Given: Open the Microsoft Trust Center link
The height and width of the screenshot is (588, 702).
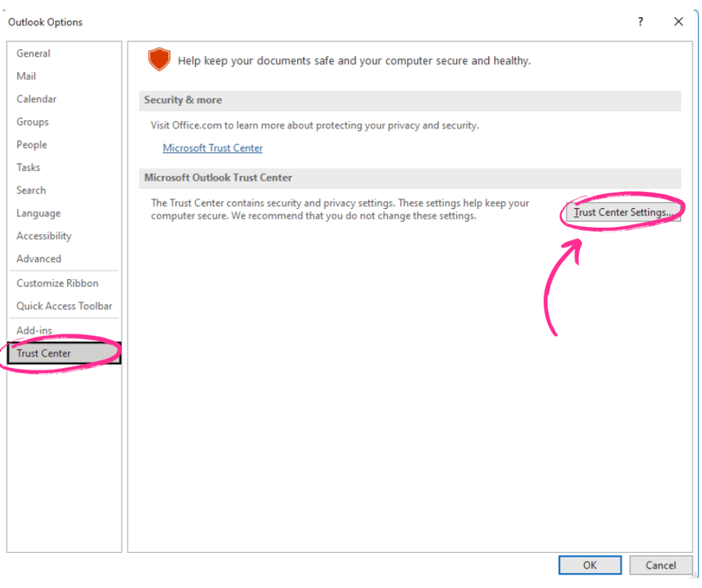Looking at the screenshot, I should [x=212, y=147].
